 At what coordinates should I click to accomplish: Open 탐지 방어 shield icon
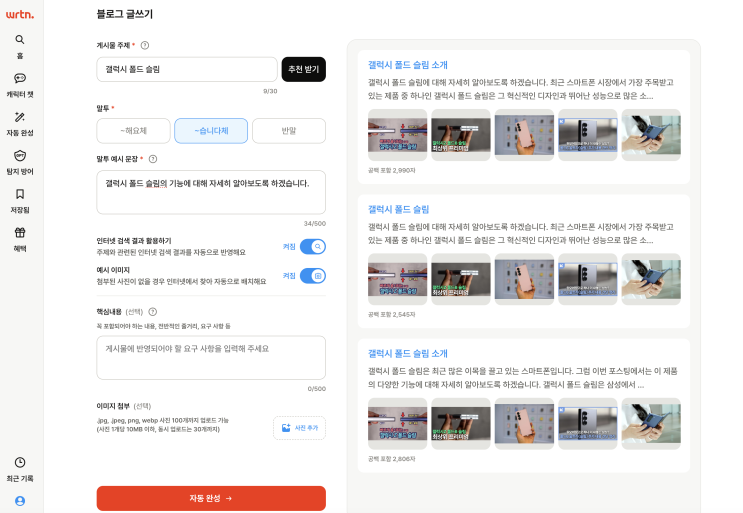point(19,155)
